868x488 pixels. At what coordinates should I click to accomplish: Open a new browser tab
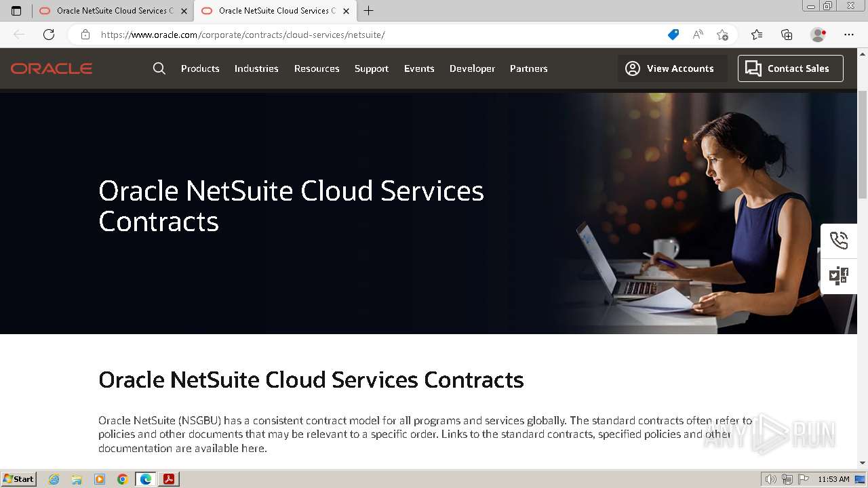(x=368, y=11)
